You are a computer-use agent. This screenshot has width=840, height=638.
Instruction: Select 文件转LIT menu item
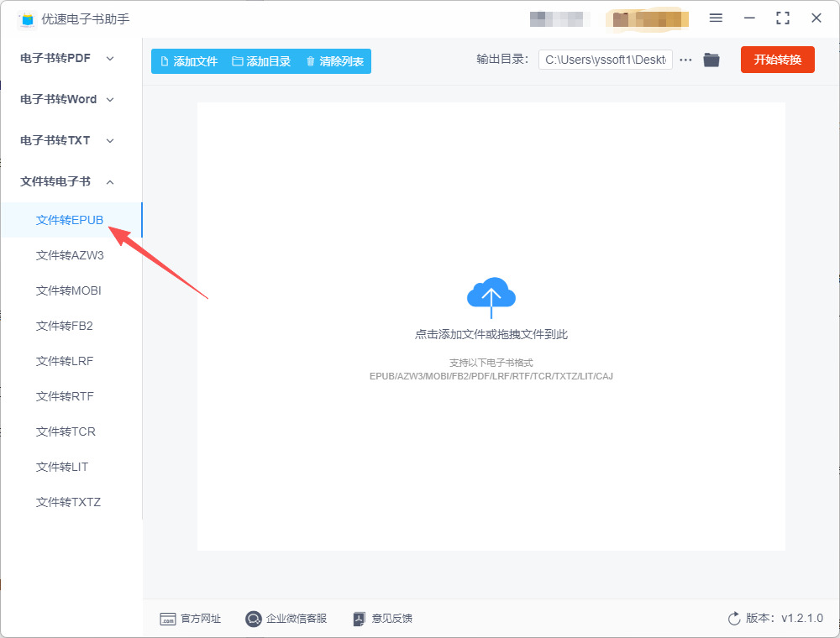[71, 467]
